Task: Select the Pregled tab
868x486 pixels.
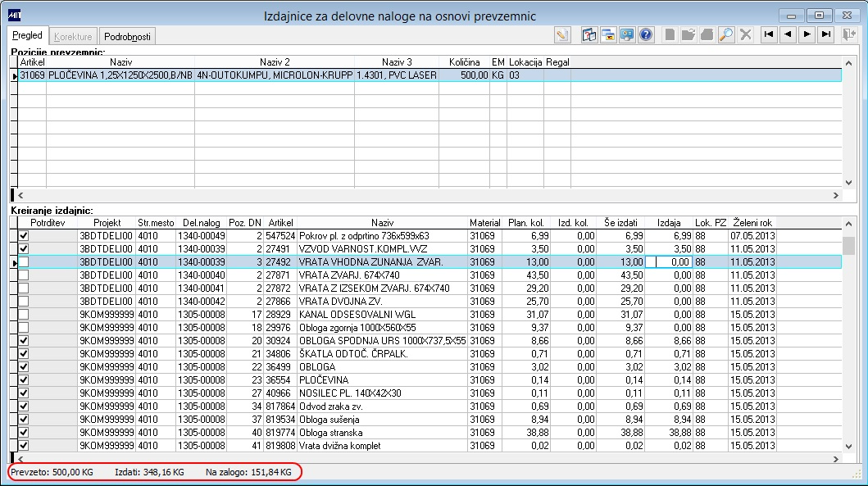Action: [27, 36]
